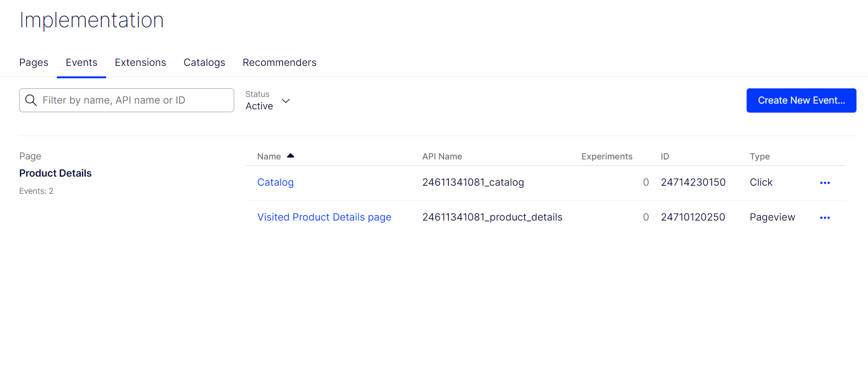Screen dimensions: 868x380
Task: Open the Pages tab
Action: (33, 63)
